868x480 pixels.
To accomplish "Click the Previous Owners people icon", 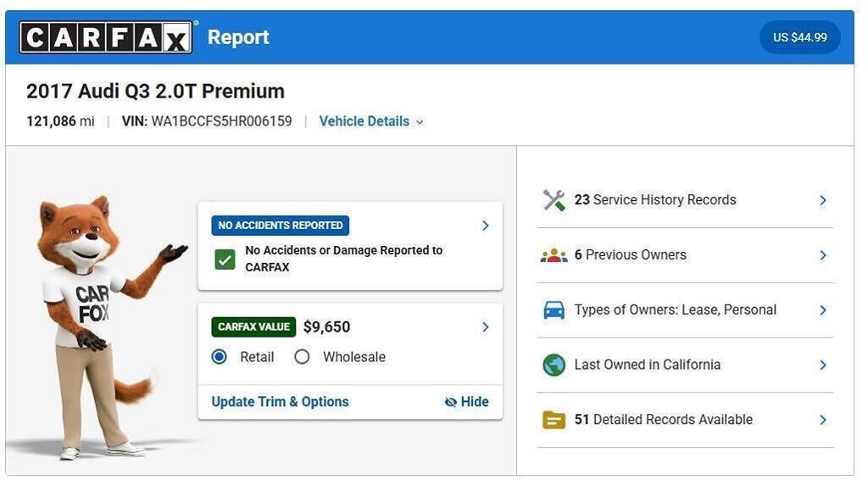I will 554,255.
